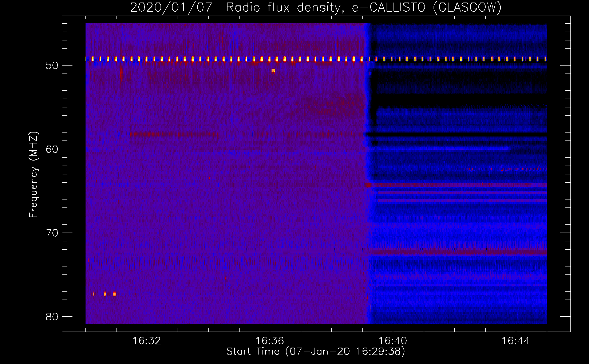Screen dimensions: 589x364
Task: Click the 60 frequency tick label
Action: pyautogui.click(x=52, y=149)
